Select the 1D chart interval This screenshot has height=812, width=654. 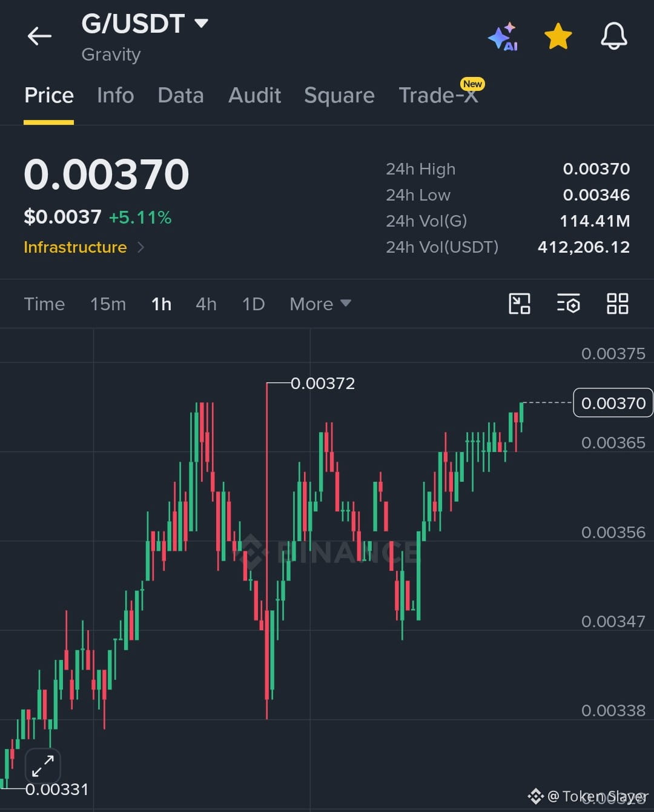tap(253, 304)
